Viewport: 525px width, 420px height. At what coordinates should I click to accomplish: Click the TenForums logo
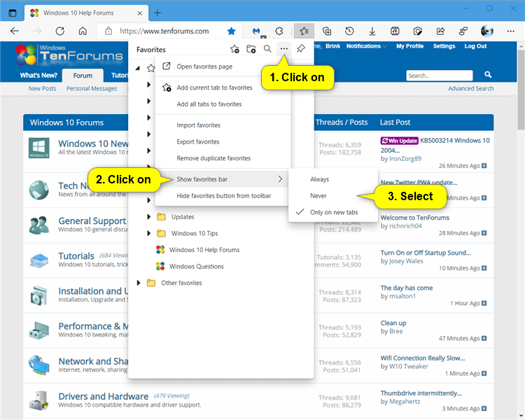(69, 55)
